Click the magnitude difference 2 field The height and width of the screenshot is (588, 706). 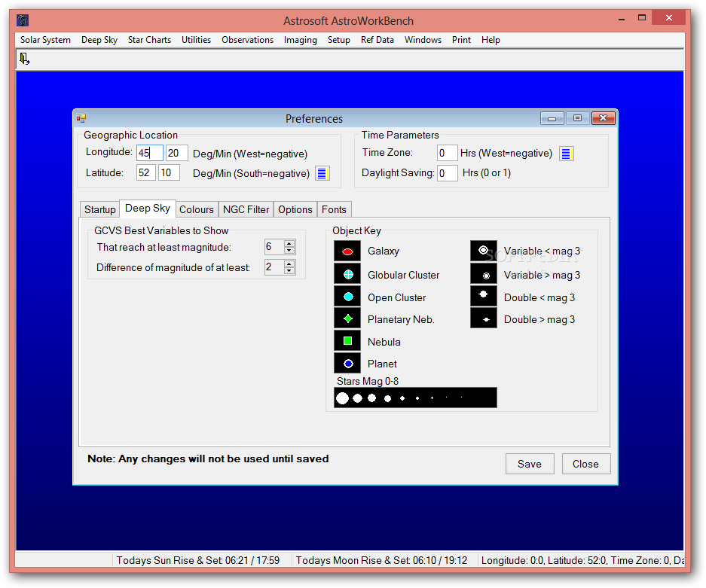[x=274, y=267]
